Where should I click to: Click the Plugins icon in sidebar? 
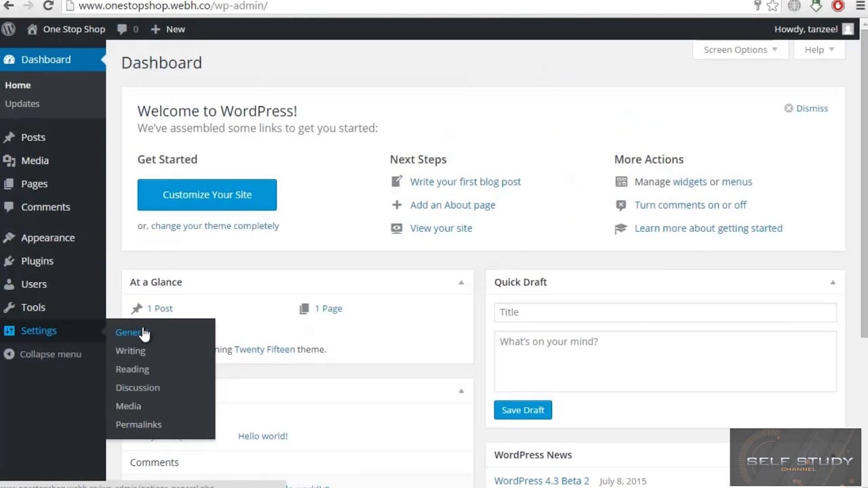(x=9, y=261)
